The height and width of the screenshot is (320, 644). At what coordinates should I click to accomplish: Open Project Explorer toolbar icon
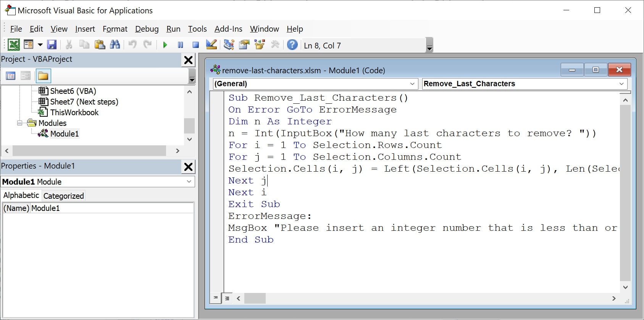(229, 45)
